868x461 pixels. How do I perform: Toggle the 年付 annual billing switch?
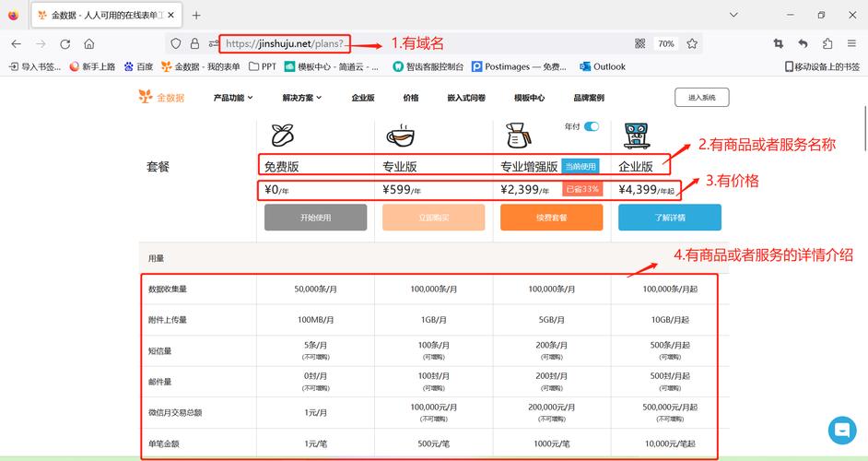592,126
